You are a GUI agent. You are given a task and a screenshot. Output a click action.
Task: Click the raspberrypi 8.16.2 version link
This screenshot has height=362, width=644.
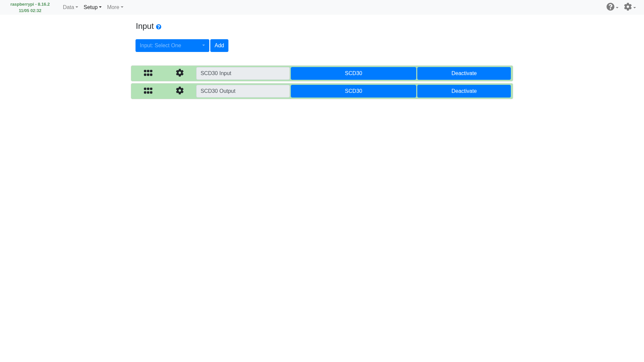(x=30, y=4)
